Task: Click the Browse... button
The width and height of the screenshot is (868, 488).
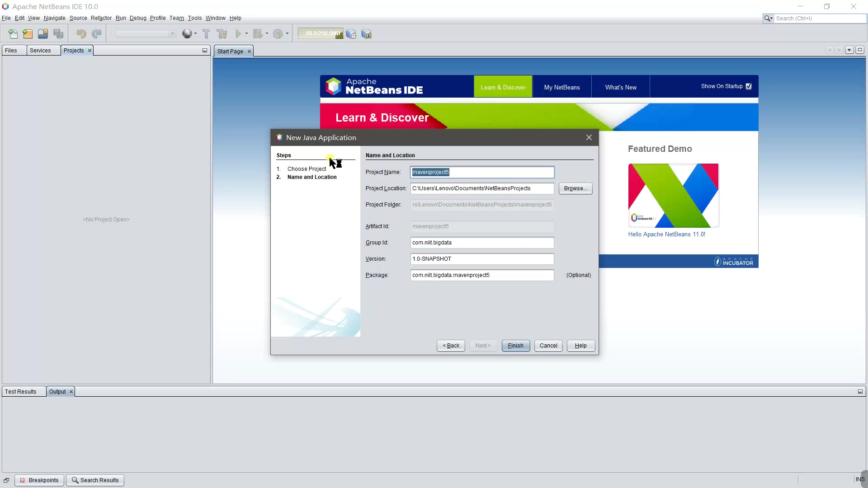Action: tap(575, 188)
